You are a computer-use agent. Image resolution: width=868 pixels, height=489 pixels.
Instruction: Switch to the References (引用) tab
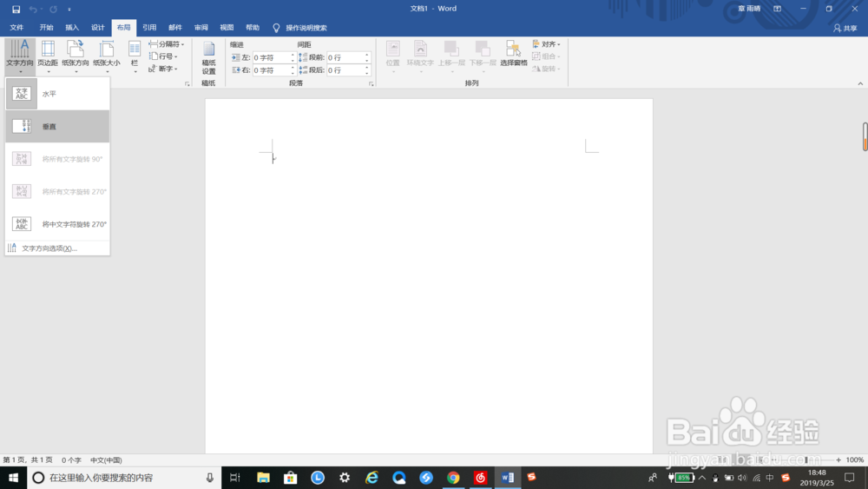(x=149, y=28)
